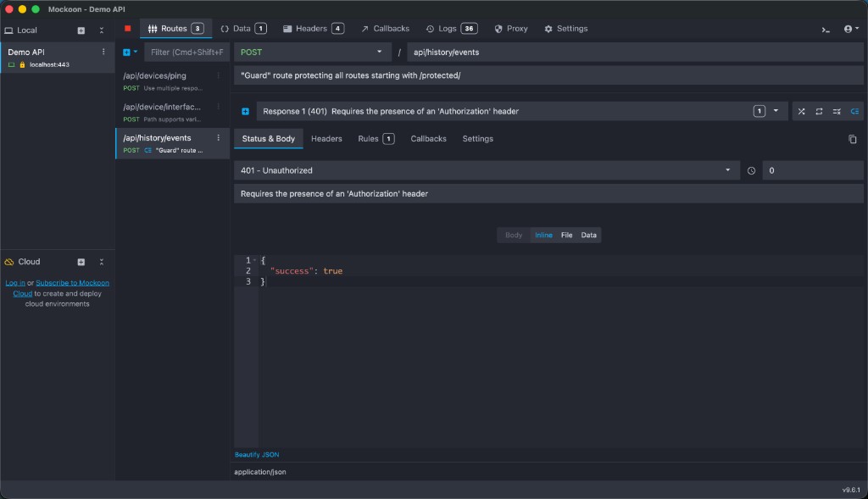
Task: Add a new route with the blue plus
Action: (x=126, y=52)
